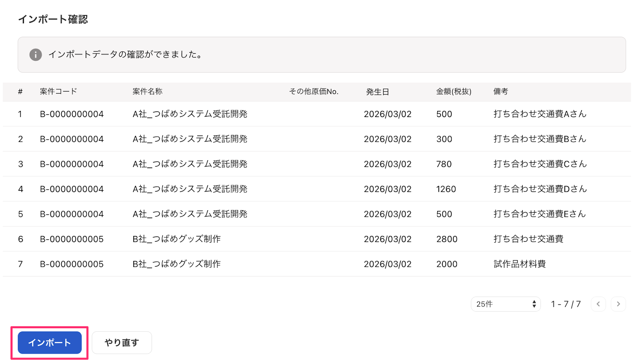The height and width of the screenshot is (364, 640).
Task: Select the 試作品材料費 remark cell
Action: pos(520,264)
